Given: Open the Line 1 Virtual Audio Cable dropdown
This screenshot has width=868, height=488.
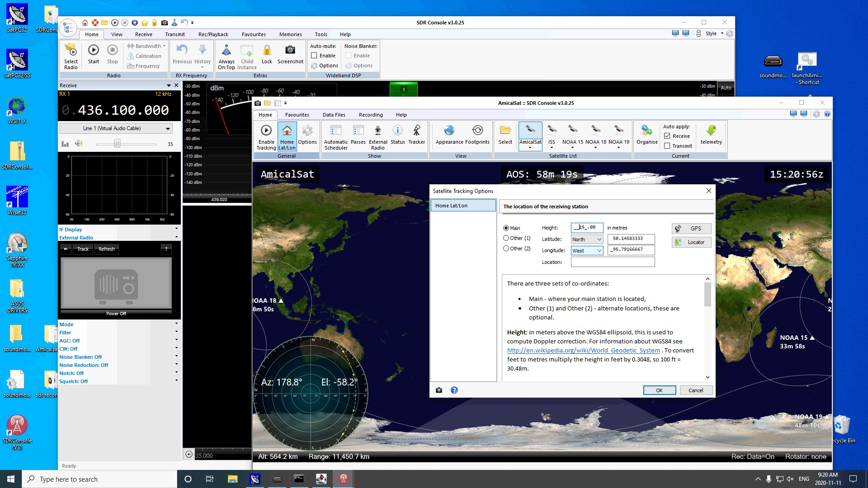Looking at the screenshot, I should pyautogui.click(x=116, y=128).
